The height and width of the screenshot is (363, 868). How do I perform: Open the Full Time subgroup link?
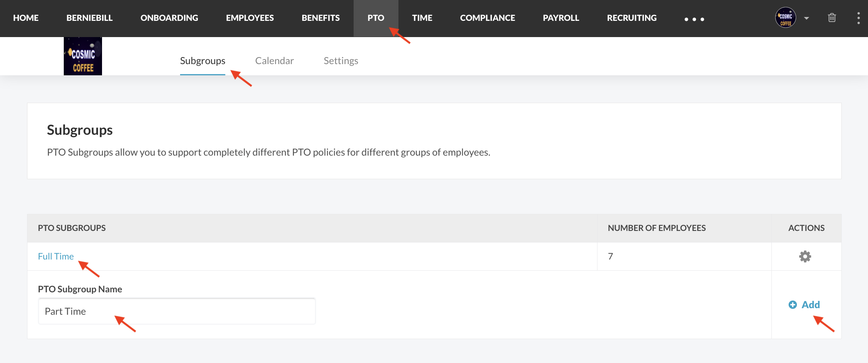(x=56, y=256)
